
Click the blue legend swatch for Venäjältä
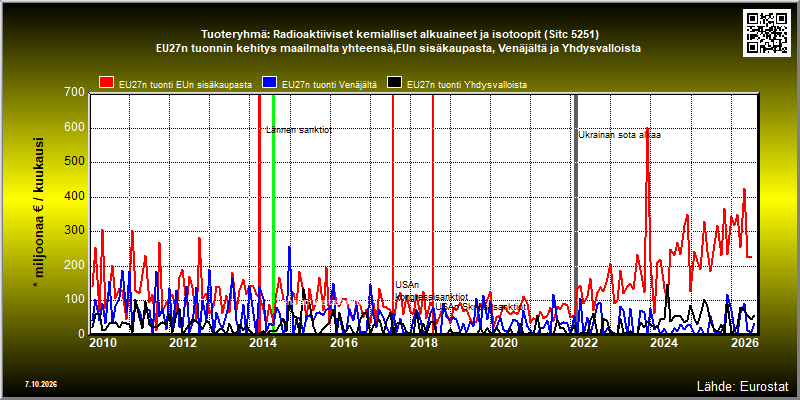coord(269,82)
